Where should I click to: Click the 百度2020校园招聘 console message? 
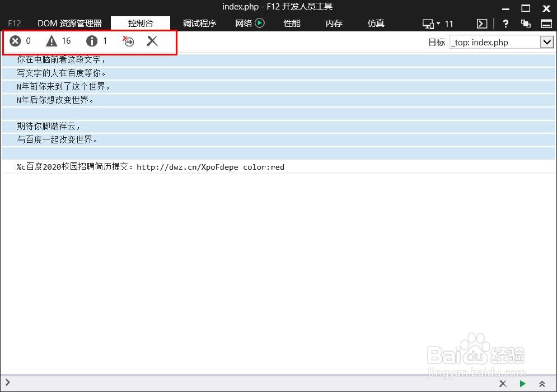[279, 167]
